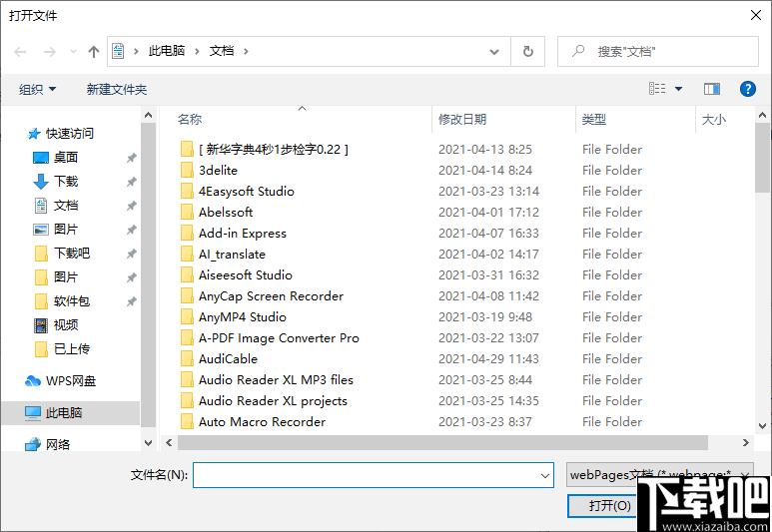This screenshot has height=532, width=772.
Task: Click 新建文件夹 button
Action: click(117, 89)
